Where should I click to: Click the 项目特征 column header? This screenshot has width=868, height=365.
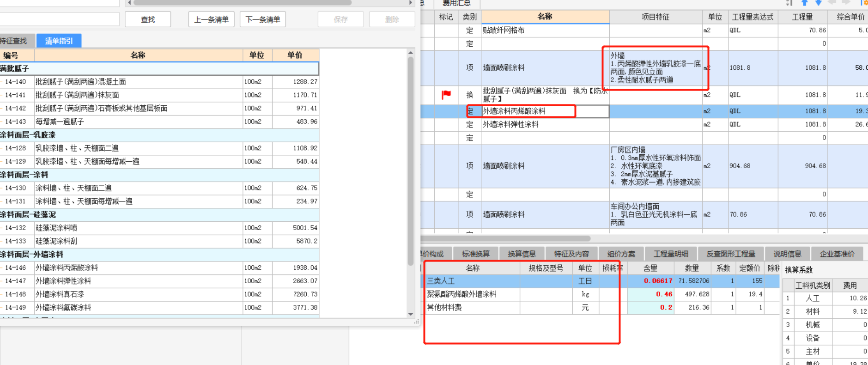pos(656,17)
